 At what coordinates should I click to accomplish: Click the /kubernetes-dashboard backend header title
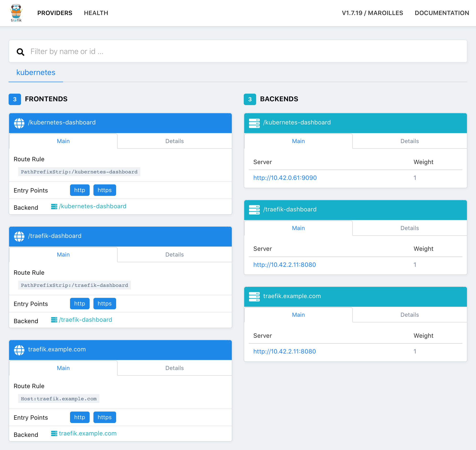[x=297, y=123]
